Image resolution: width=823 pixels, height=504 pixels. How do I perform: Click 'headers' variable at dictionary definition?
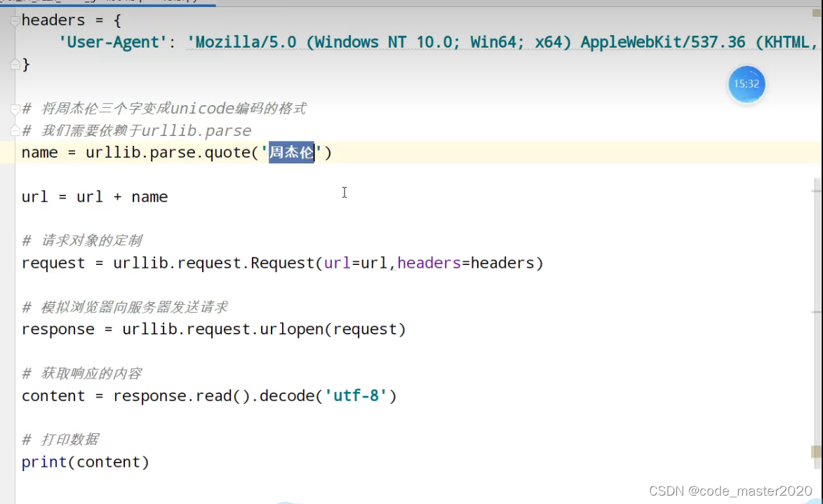(x=53, y=20)
